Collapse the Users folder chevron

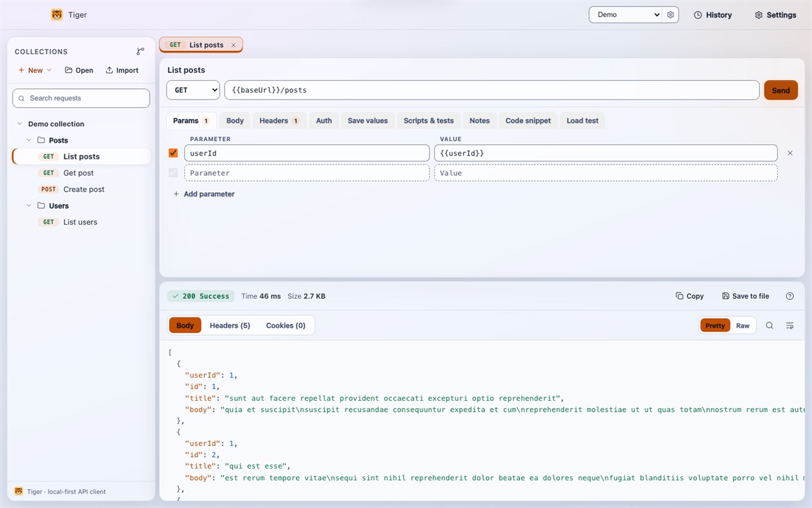pos(29,206)
